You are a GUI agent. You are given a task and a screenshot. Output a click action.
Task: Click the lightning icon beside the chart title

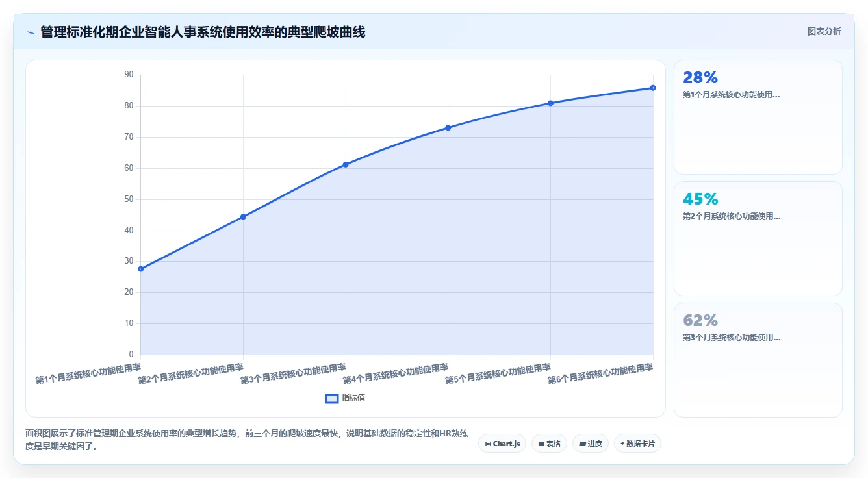click(31, 32)
